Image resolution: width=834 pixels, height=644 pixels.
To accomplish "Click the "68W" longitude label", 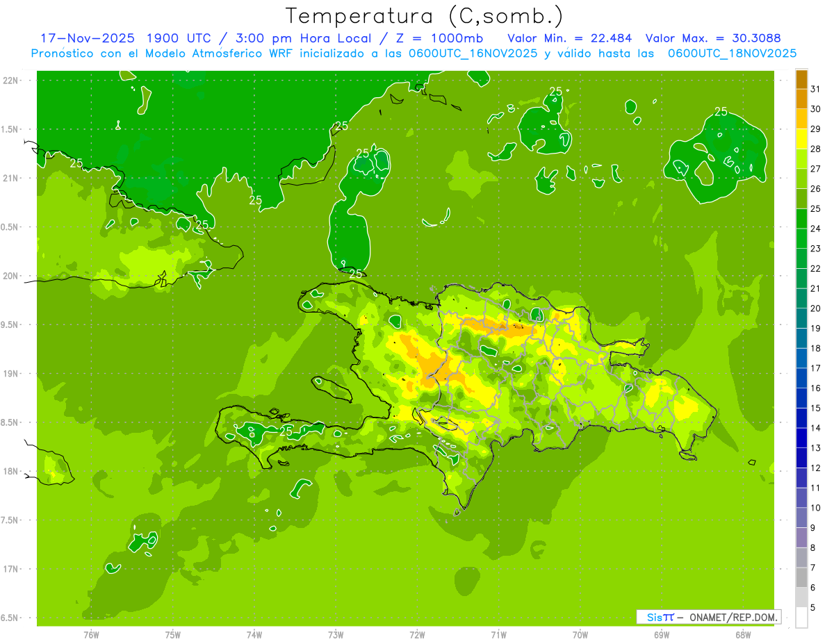I will point(743,635).
